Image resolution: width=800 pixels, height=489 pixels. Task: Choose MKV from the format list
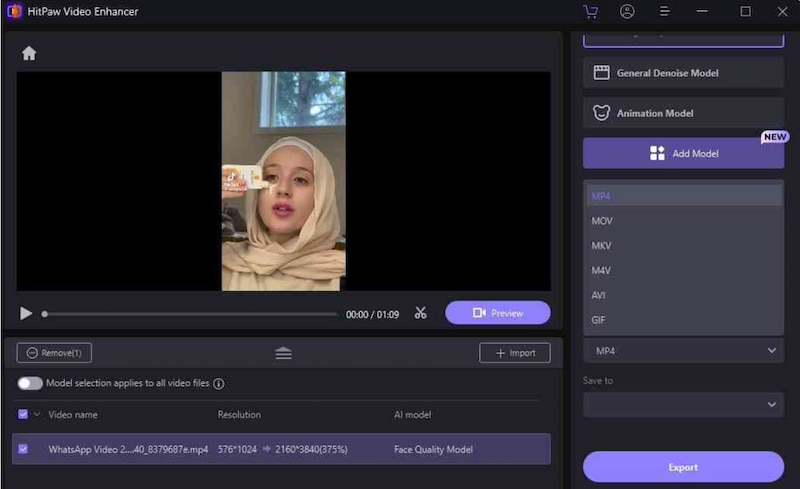[x=684, y=246]
